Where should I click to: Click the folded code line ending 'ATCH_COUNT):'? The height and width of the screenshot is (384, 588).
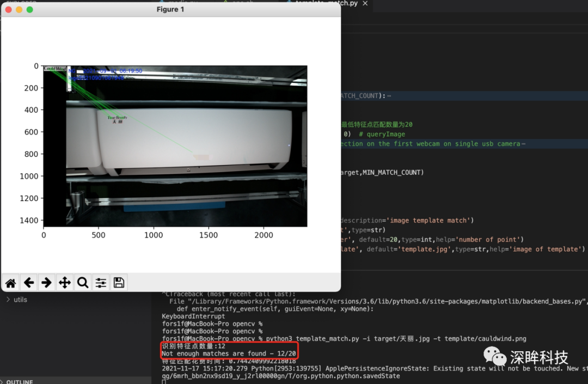tap(366, 96)
